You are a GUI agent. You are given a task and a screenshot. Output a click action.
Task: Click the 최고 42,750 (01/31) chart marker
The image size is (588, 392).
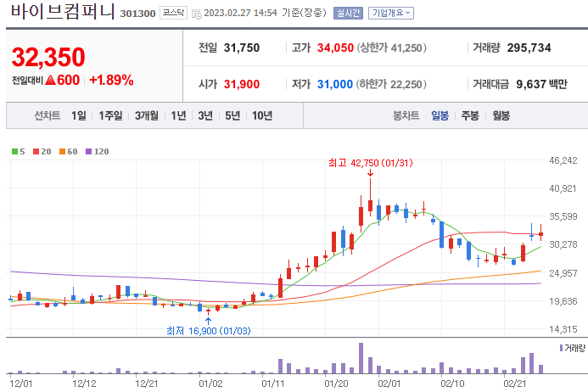tap(371, 163)
